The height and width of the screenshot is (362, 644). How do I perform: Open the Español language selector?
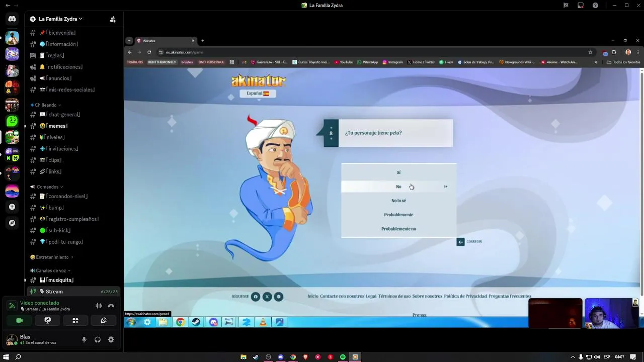[x=258, y=94]
